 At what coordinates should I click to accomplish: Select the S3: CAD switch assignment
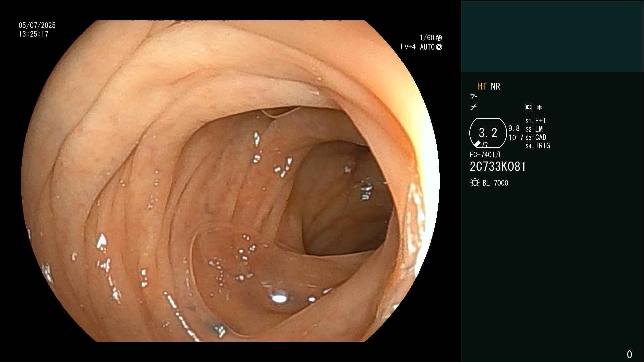(536, 137)
